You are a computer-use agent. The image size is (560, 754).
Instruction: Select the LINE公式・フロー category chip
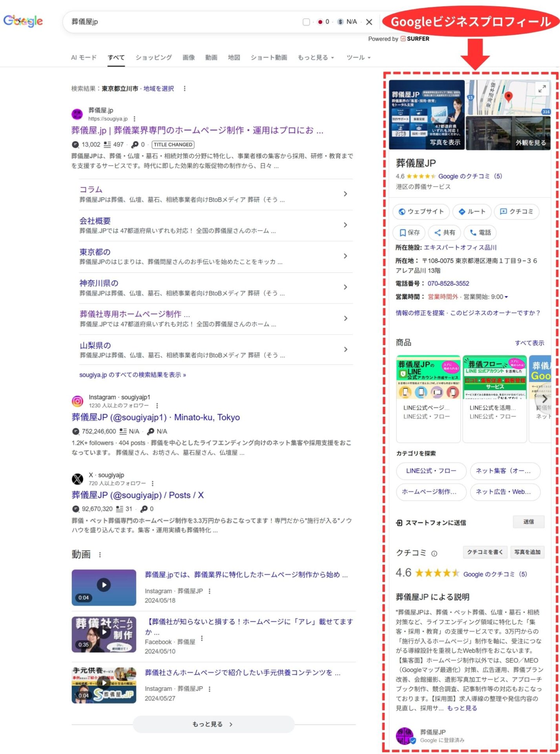point(431,471)
